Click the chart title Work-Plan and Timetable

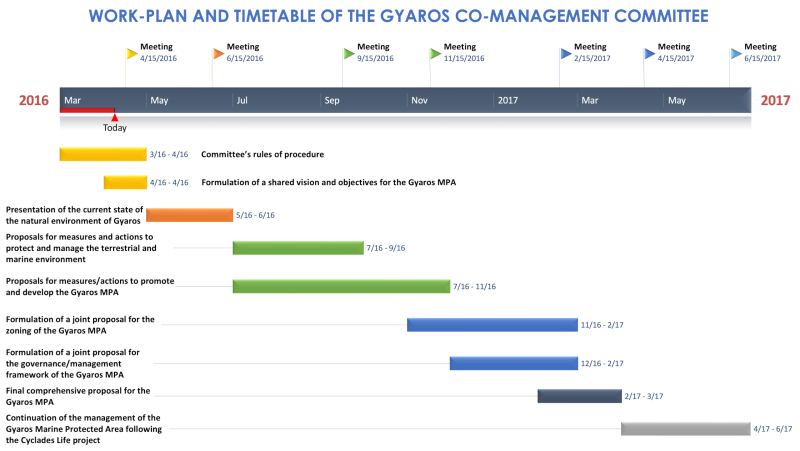point(398,16)
